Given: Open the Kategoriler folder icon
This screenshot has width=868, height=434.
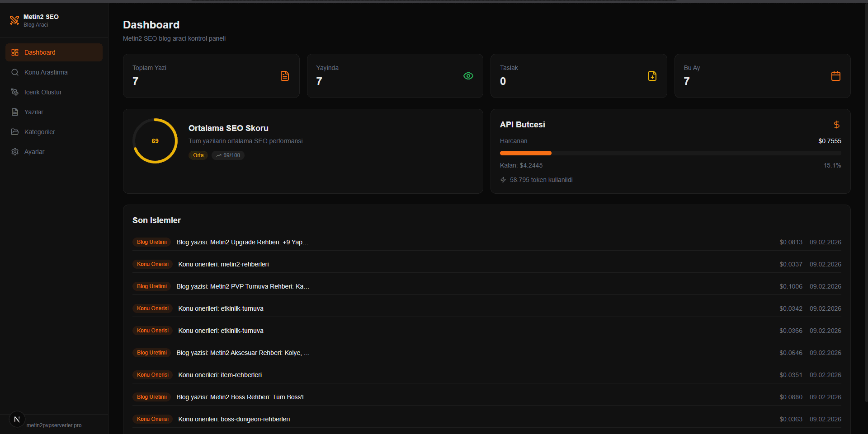Looking at the screenshot, I should click(x=15, y=132).
